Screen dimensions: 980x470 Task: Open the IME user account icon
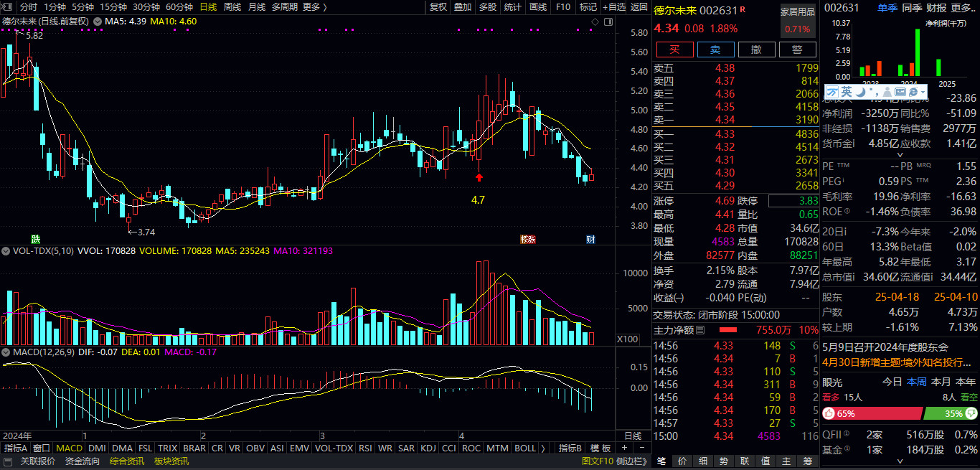coord(887,92)
